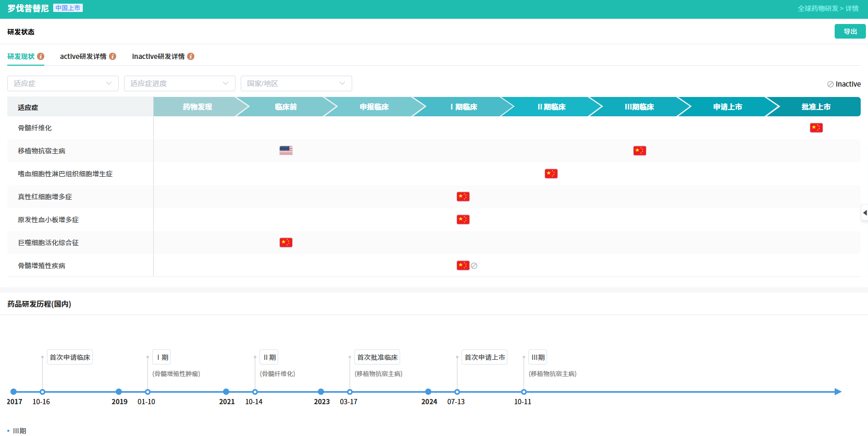Collapse the right side panel arrow
868x436 pixels.
(x=864, y=213)
